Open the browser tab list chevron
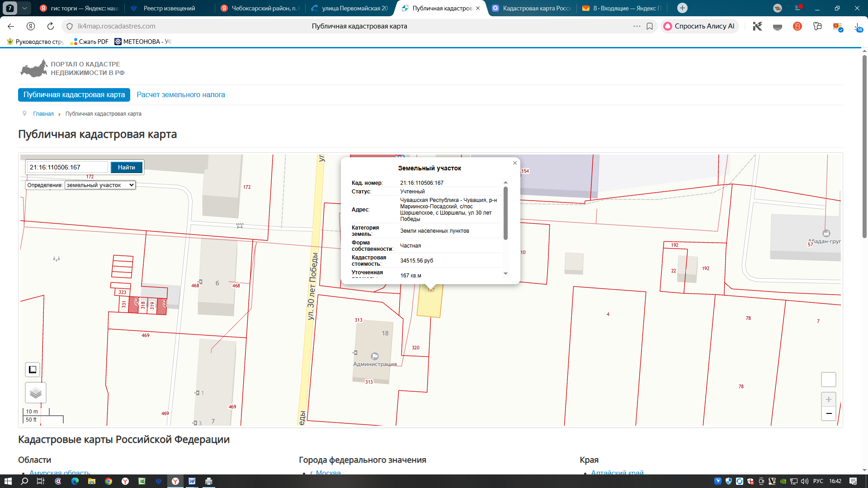Screen dimensions: 868x488 coord(24,8)
